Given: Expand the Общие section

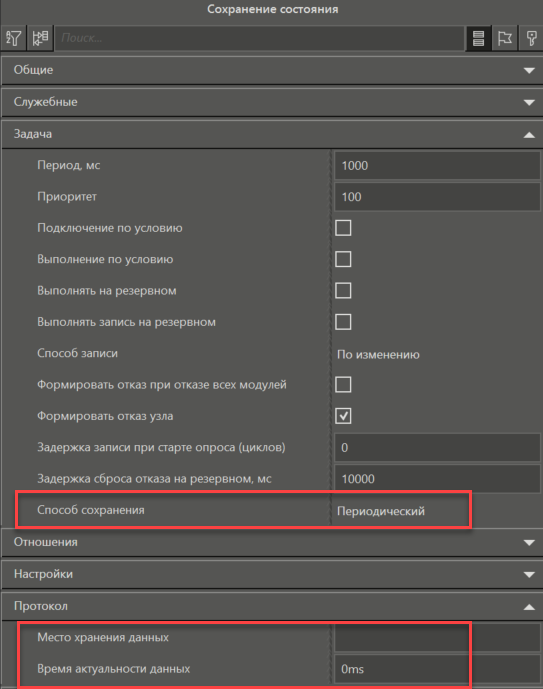Looking at the screenshot, I should (x=529, y=70).
